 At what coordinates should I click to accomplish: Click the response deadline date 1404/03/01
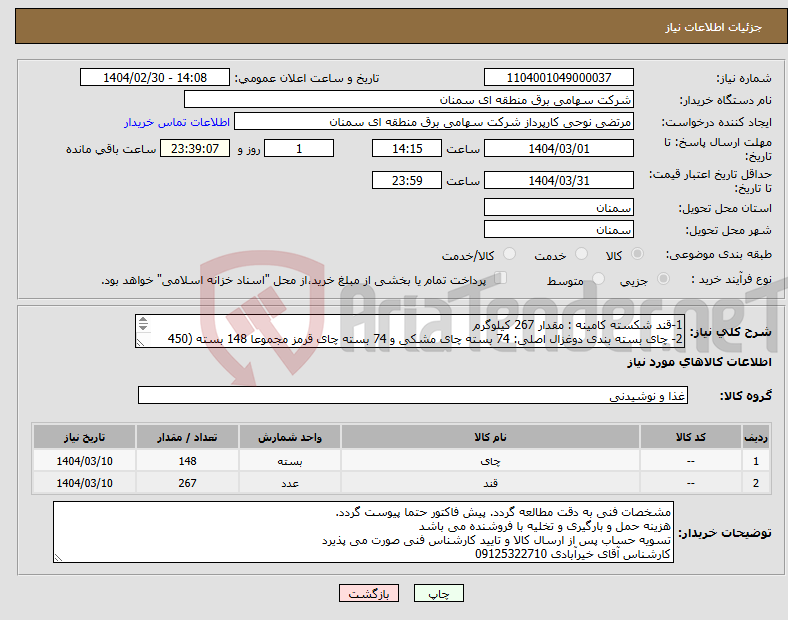tap(558, 149)
